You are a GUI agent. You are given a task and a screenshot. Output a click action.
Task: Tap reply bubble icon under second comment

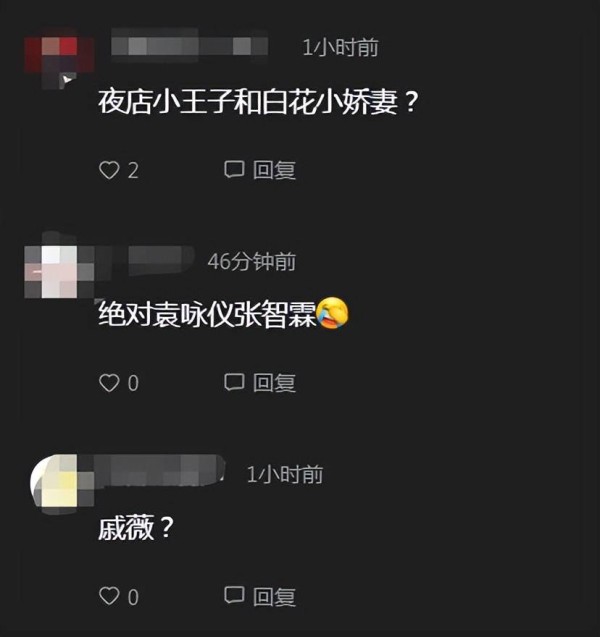point(234,382)
